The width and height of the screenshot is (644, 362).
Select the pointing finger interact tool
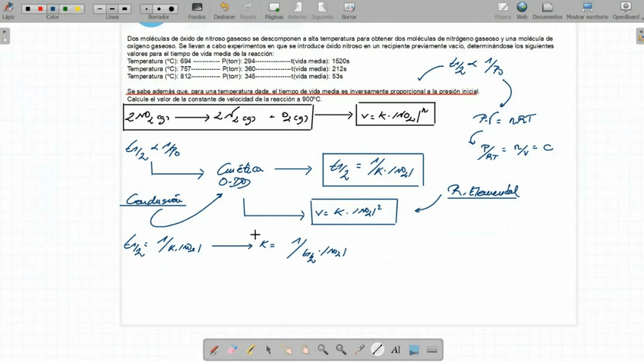(x=286, y=350)
